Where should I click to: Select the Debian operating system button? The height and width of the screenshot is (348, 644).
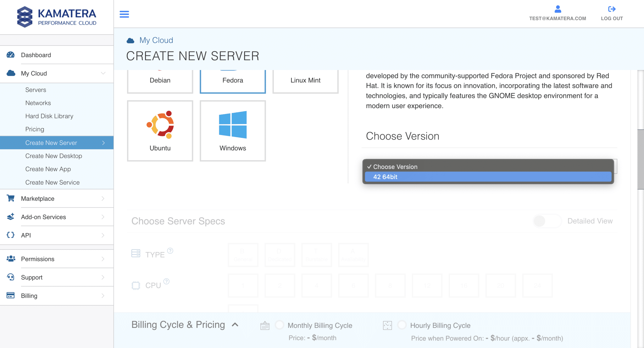[160, 81]
